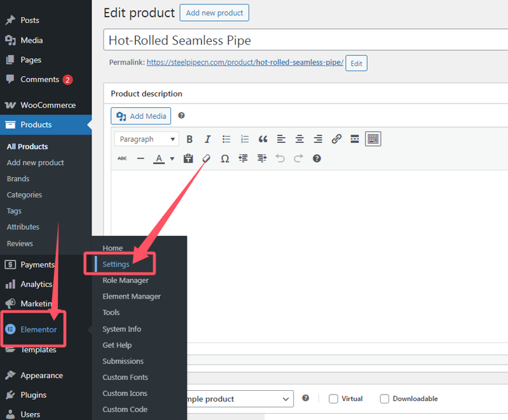Open keyboard shortcuts help in toolbar
The image size is (508, 420).
pyautogui.click(x=317, y=158)
